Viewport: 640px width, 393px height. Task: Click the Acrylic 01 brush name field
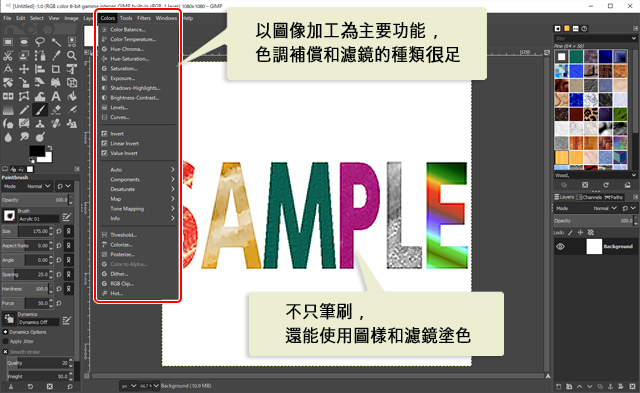38,219
